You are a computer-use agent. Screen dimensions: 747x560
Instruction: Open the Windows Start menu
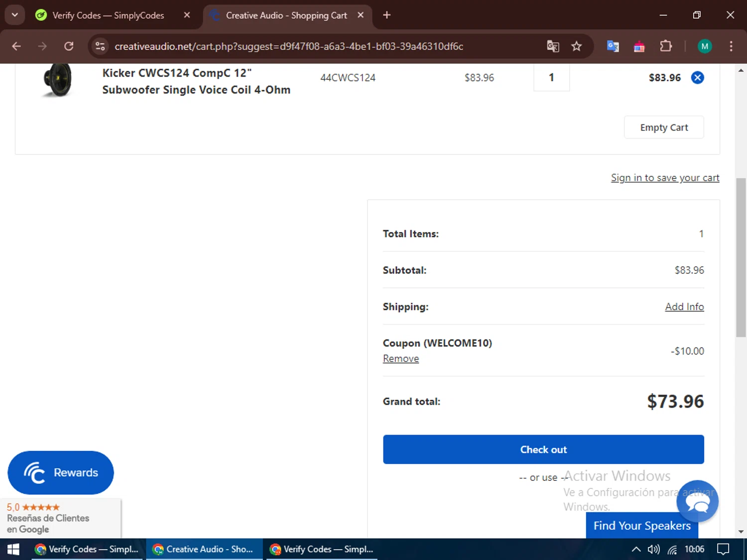(x=13, y=549)
